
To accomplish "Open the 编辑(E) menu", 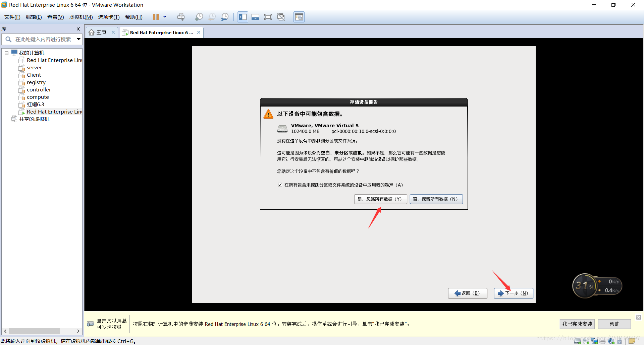I will (34, 17).
